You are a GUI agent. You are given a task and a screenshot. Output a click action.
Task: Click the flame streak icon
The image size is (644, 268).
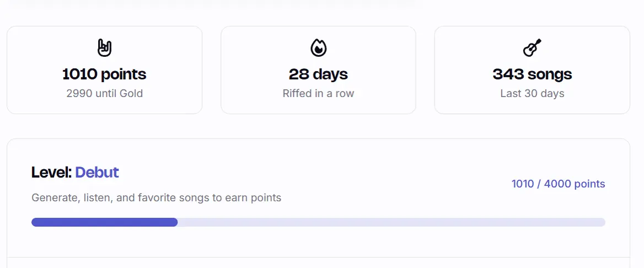tap(318, 48)
